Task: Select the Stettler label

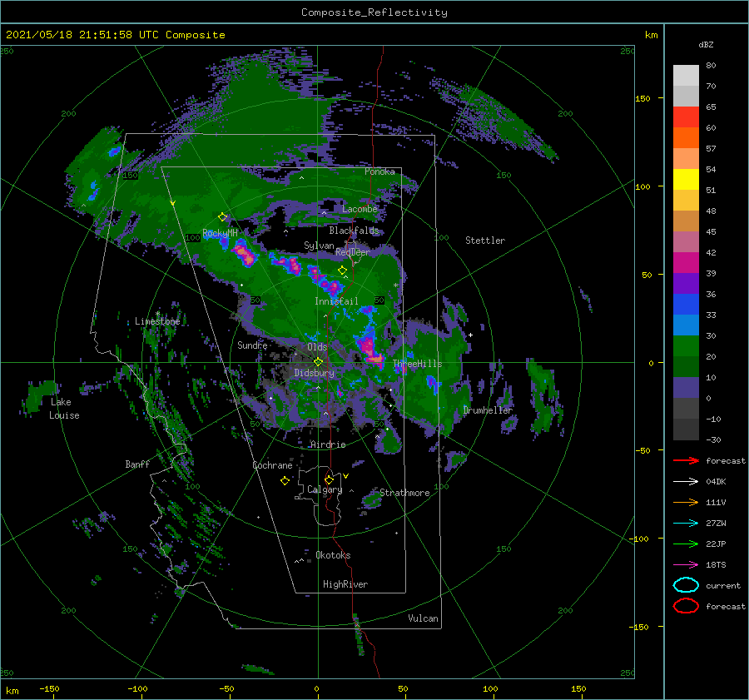Action: [485, 241]
